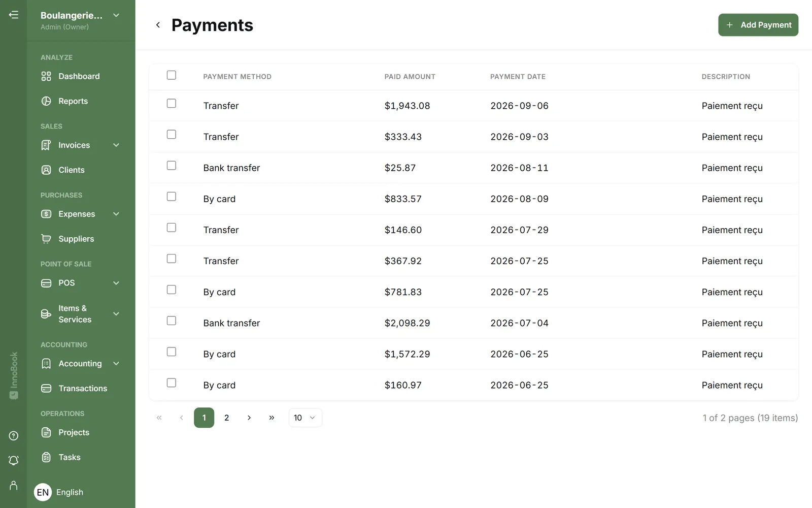Image resolution: width=812 pixels, height=508 pixels.
Task: Click the Clients contact icon
Action: point(46,170)
